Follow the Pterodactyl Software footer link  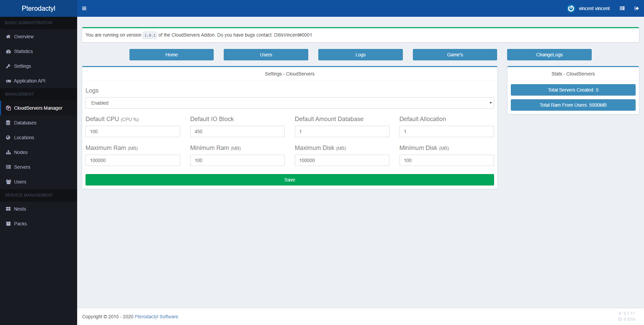point(156,317)
